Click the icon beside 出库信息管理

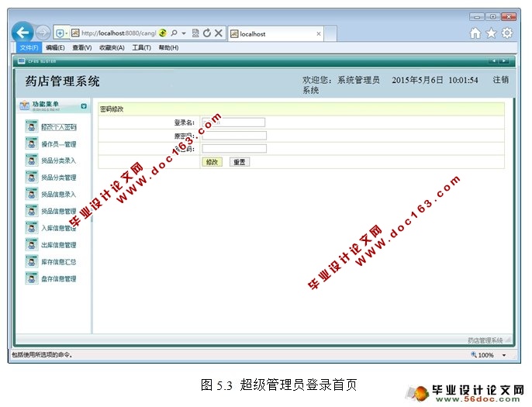coord(32,244)
